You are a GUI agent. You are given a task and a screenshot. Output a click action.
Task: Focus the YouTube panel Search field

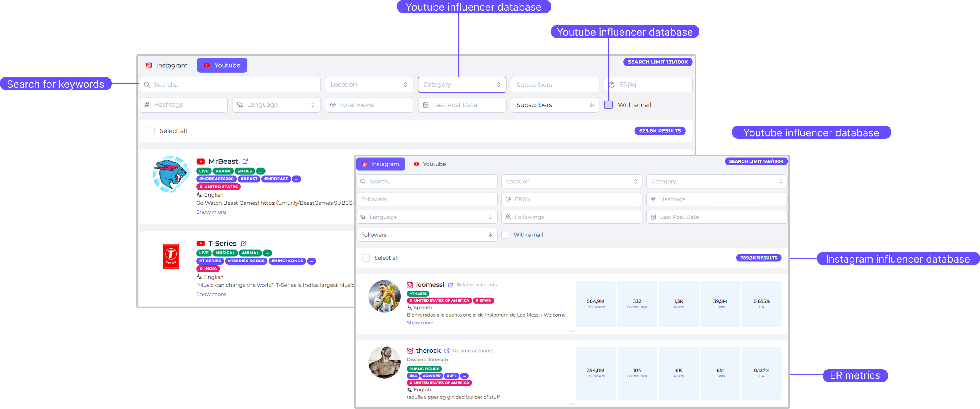click(x=230, y=85)
